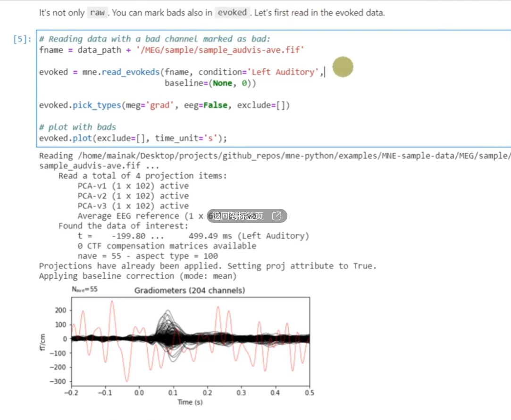Place cursor in the fname = data_path line
The height and width of the screenshot is (420, 511).
tap(171, 49)
